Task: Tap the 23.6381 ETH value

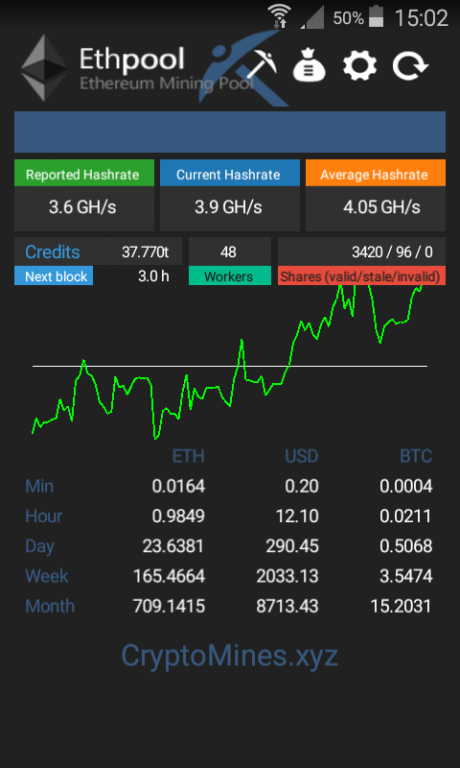Action: pyautogui.click(x=173, y=546)
